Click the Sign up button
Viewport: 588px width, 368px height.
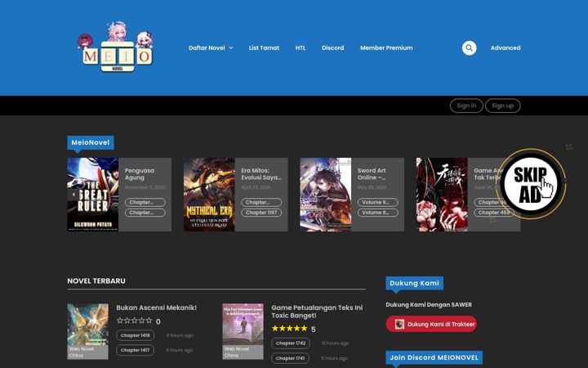pyautogui.click(x=502, y=105)
